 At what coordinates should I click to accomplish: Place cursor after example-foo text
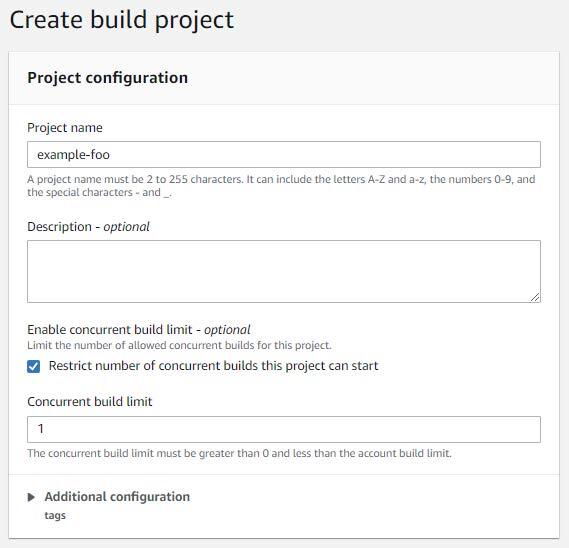tap(110, 155)
